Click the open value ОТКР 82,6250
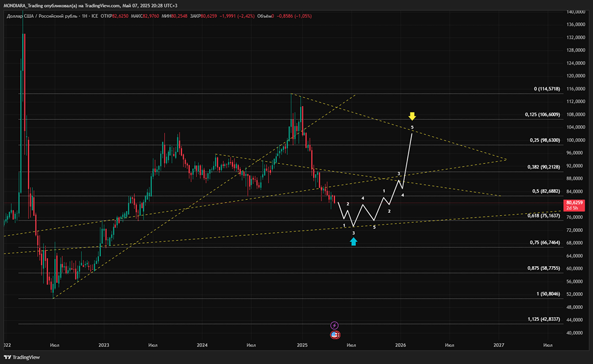593x364 pixels. coord(114,16)
